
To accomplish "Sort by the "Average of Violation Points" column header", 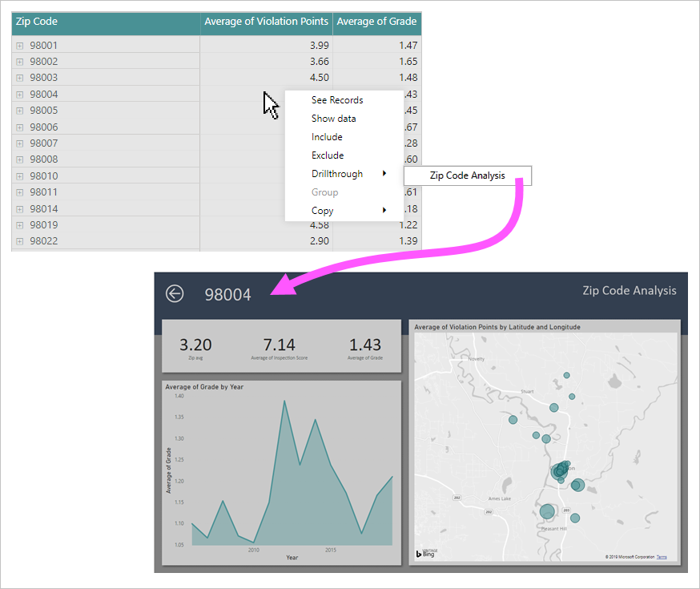I will 266,22.
